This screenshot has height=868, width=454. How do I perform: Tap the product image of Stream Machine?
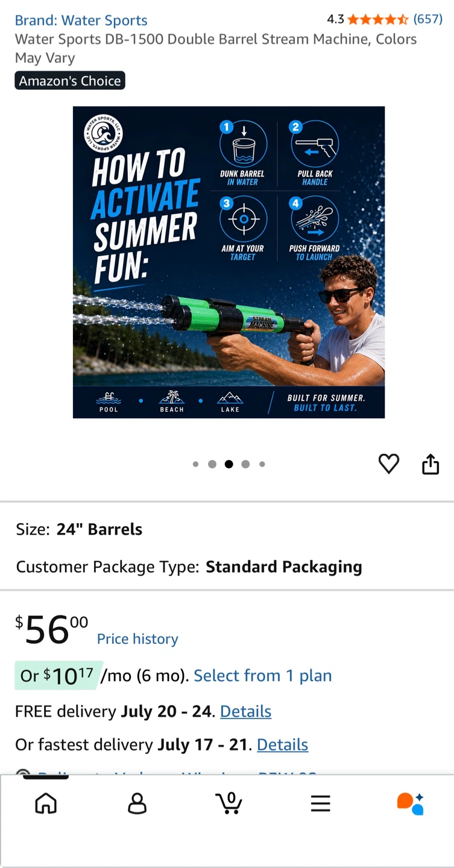[x=229, y=262]
